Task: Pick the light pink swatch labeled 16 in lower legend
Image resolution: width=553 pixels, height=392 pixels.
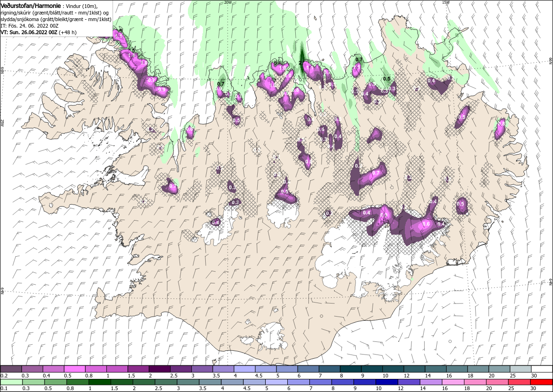Action: (x=452, y=382)
